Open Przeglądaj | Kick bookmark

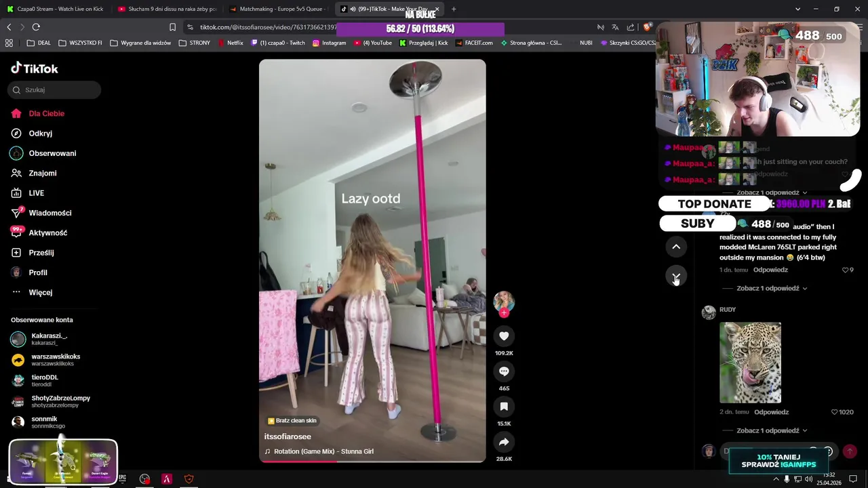(x=423, y=43)
